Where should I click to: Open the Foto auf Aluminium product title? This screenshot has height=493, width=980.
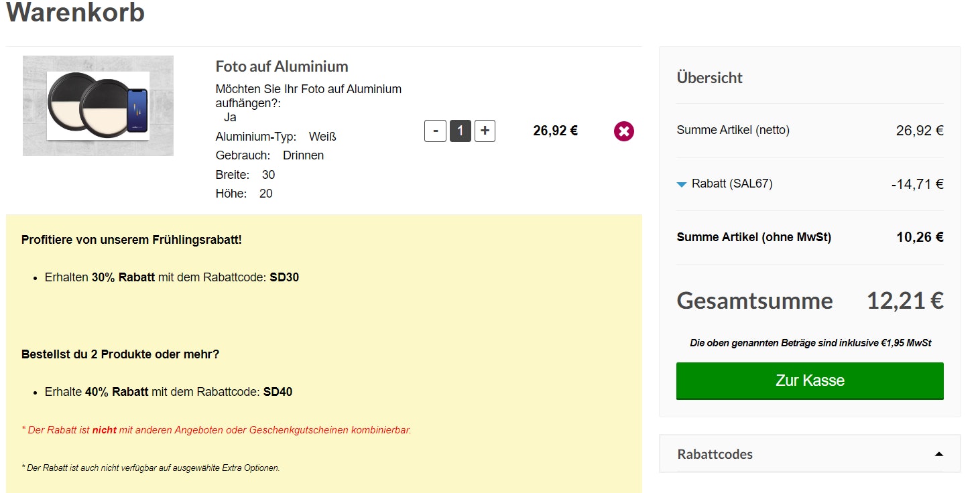point(282,66)
